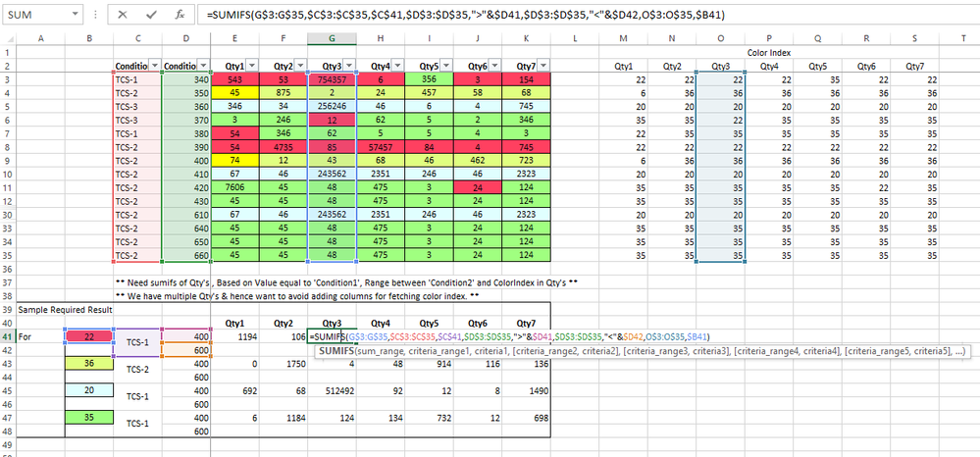Click the red color cell showing 22

click(x=89, y=336)
